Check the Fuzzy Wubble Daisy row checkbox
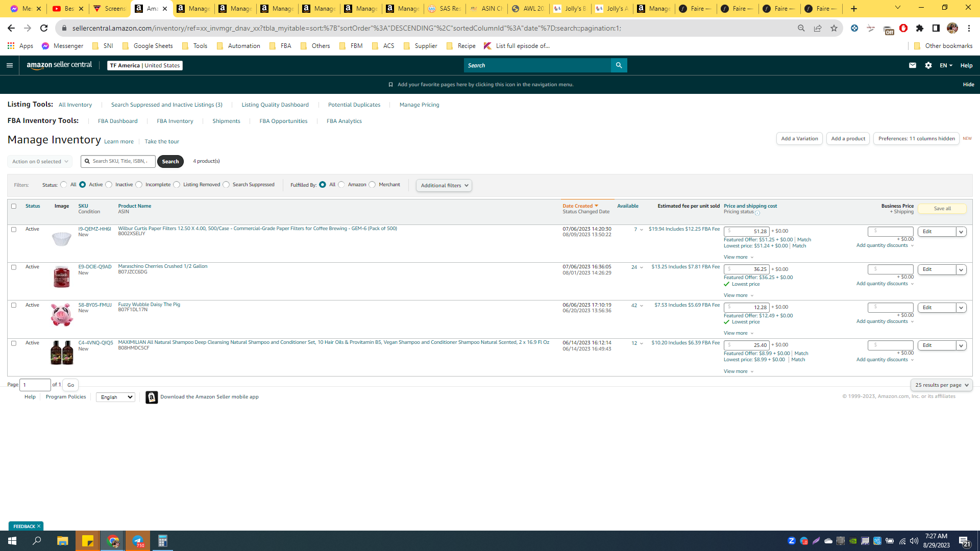 [x=14, y=305]
